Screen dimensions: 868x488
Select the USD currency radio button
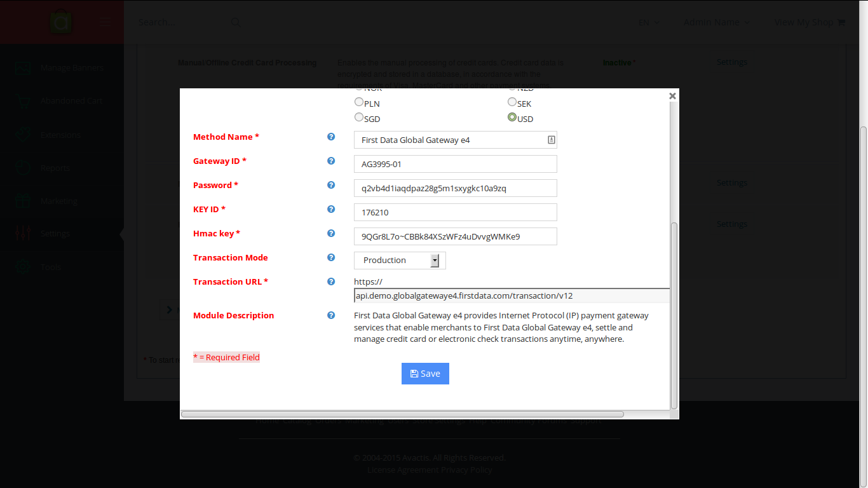tap(512, 117)
